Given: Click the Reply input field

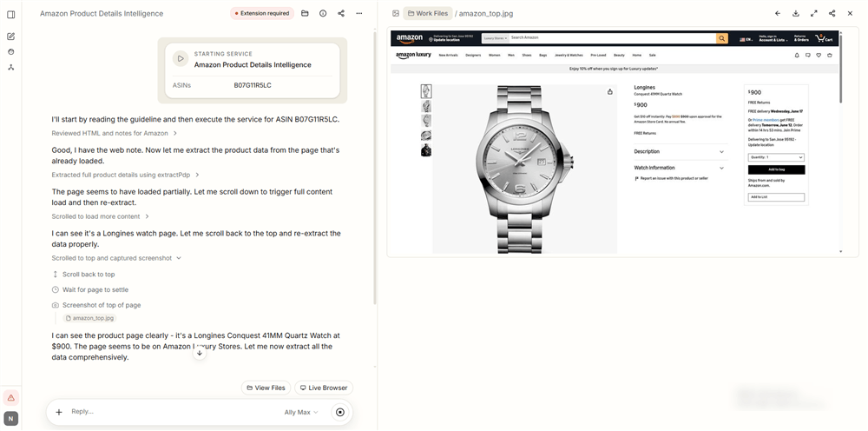Looking at the screenshot, I should tap(174, 412).
